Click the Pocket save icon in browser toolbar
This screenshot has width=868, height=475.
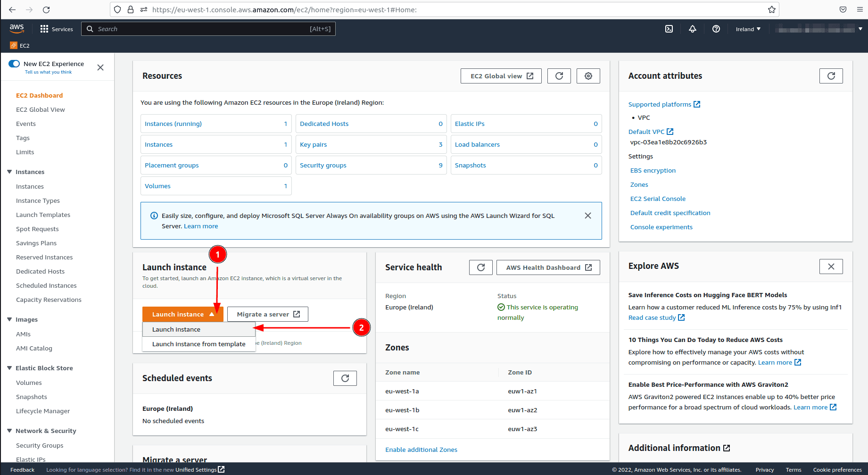pyautogui.click(x=843, y=9)
